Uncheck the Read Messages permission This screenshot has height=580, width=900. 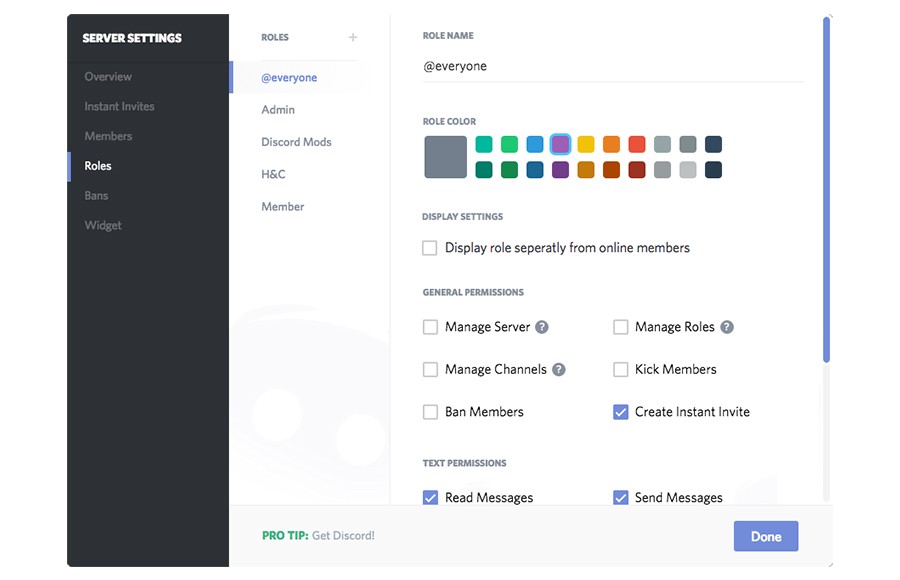(430, 497)
